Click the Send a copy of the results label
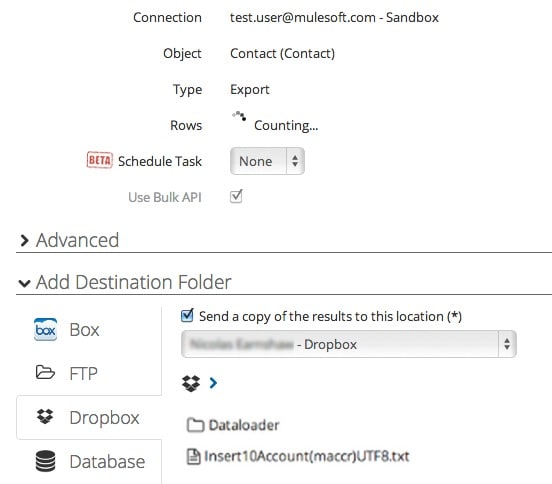 click(330, 316)
